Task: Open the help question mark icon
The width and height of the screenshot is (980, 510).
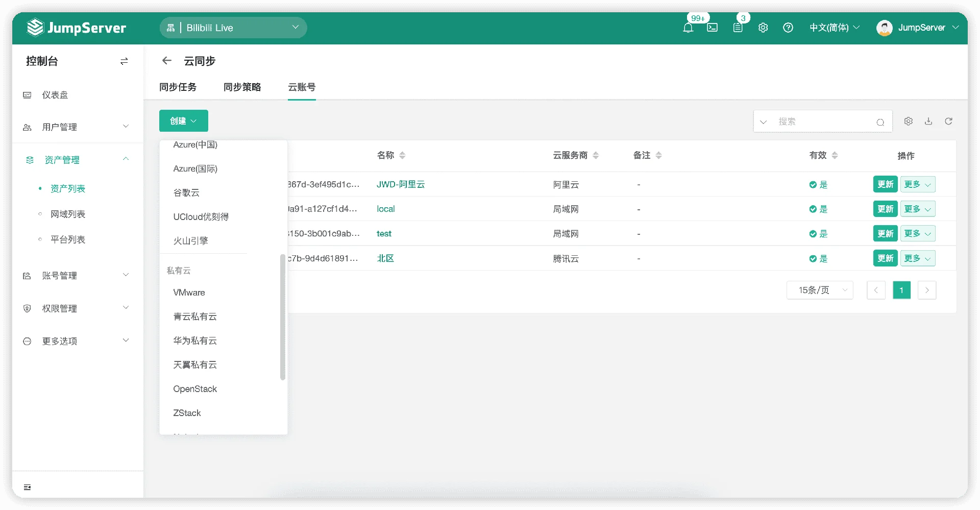Action: tap(788, 28)
